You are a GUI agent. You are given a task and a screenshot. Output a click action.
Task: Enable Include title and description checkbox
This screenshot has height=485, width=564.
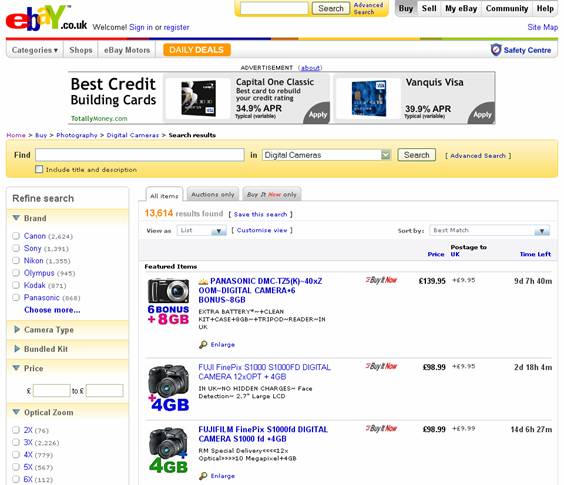[39, 169]
